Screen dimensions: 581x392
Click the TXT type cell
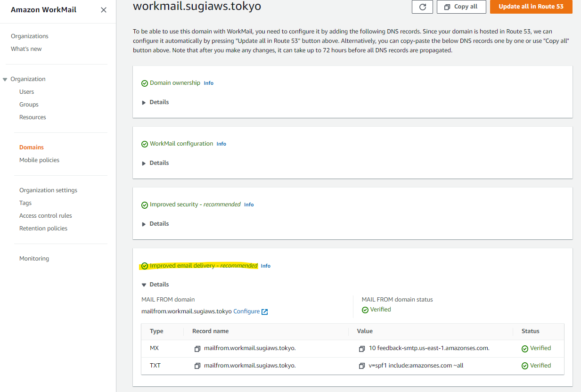pyautogui.click(x=155, y=365)
